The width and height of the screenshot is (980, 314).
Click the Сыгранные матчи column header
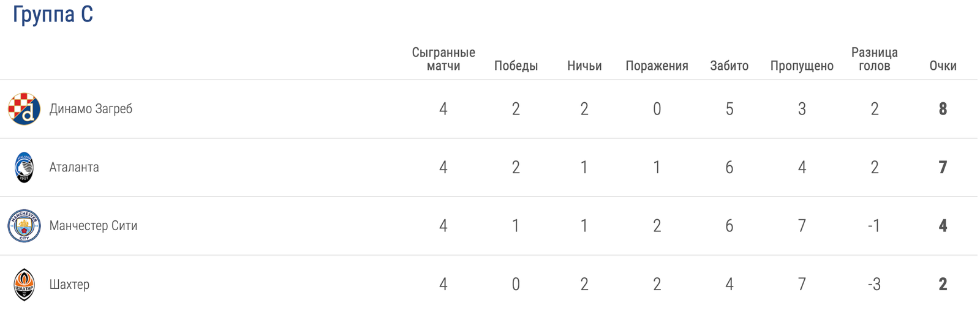tap(443, 59)
